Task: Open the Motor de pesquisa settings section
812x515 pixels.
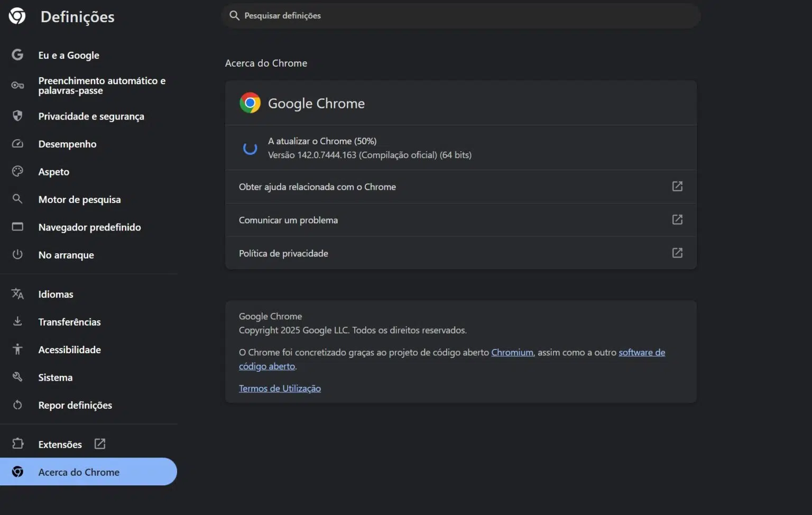Action: click(79, 199)
